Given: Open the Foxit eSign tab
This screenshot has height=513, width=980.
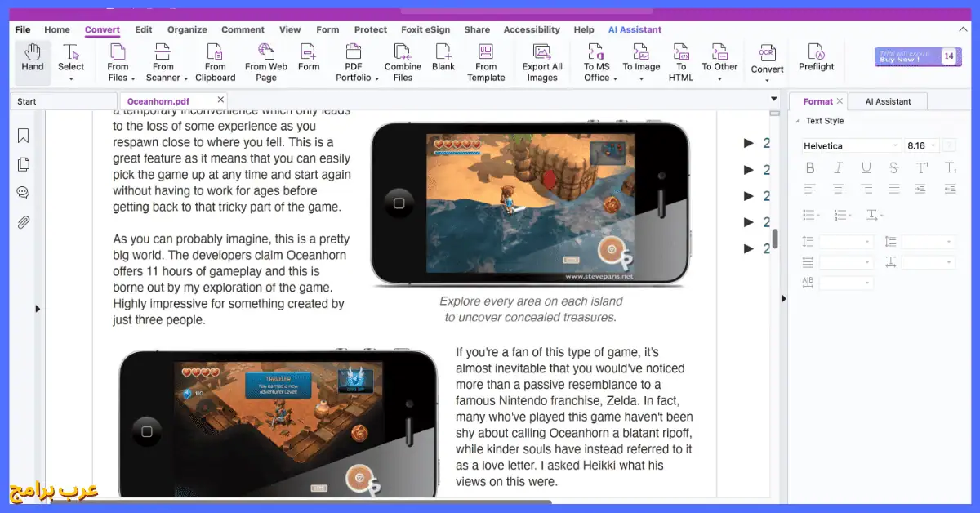Looking at the screenshot, I should 425,29.
